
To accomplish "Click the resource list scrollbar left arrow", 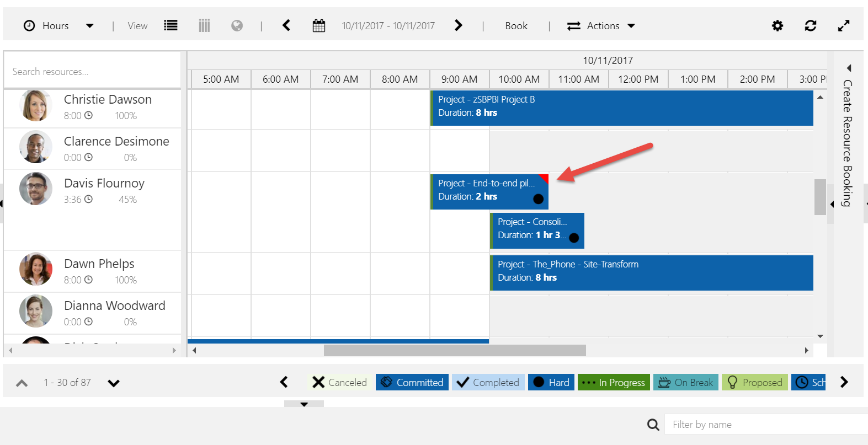I will pos(10,350).
